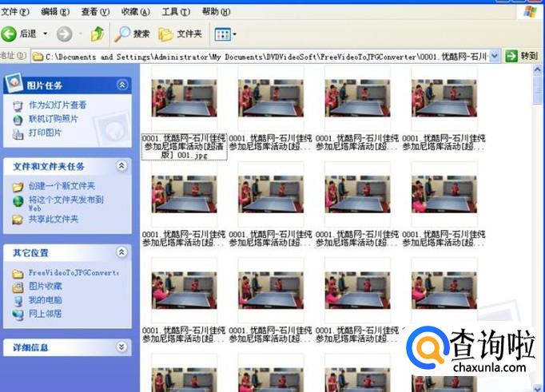Click 联机订购照片 link
This screenshot has height=392, width=545.
tap(54, 119)
